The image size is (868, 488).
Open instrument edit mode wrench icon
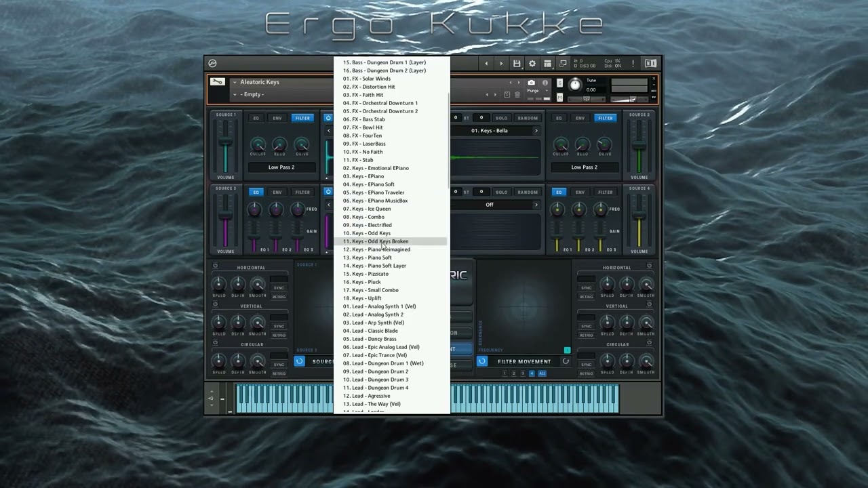(x=217, y=82)
